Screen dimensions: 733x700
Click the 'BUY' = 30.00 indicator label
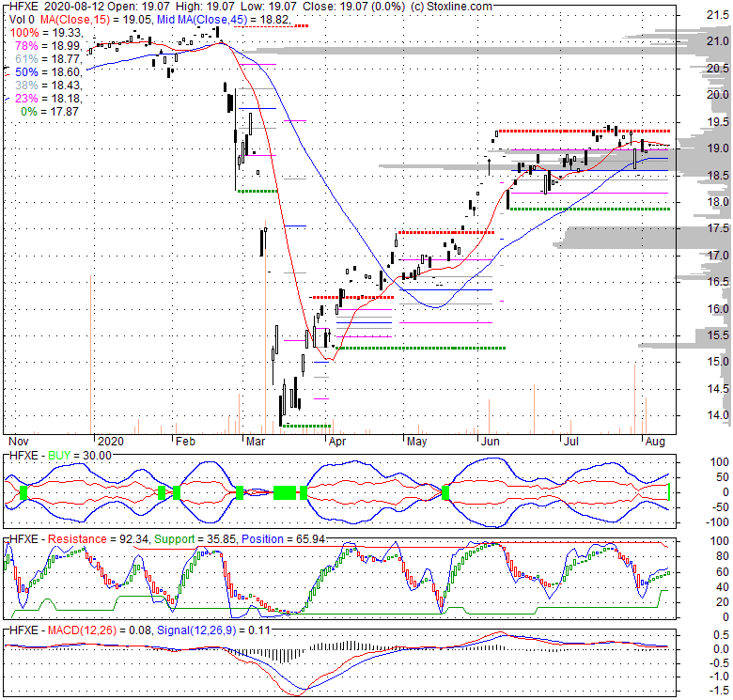click(59, 456)
